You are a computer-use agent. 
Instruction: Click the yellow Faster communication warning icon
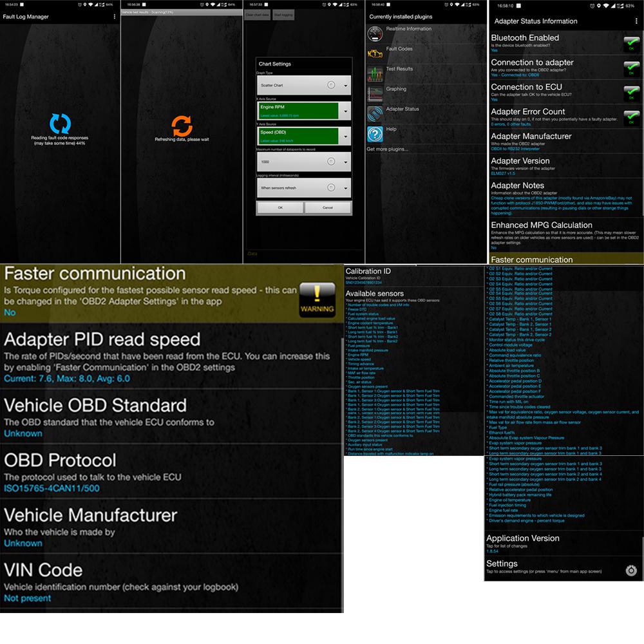[x=317, y=299]
